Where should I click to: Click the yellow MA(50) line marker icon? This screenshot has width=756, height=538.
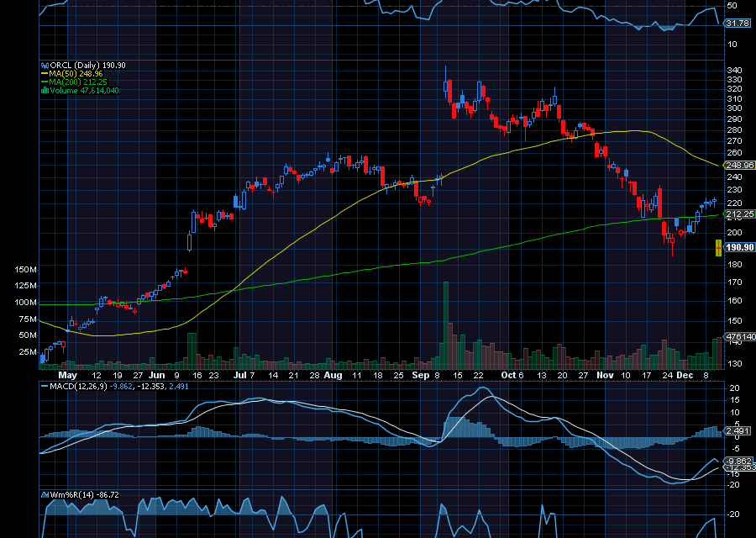pyautogui.click(x=44, y=73)
